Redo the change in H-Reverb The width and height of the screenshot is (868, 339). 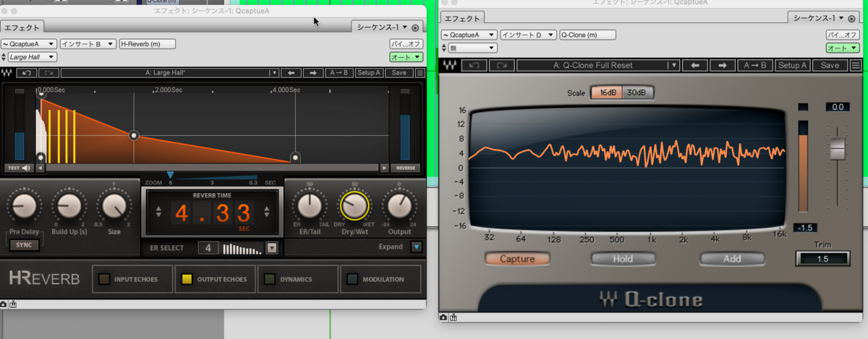click(x=48, y=73)
